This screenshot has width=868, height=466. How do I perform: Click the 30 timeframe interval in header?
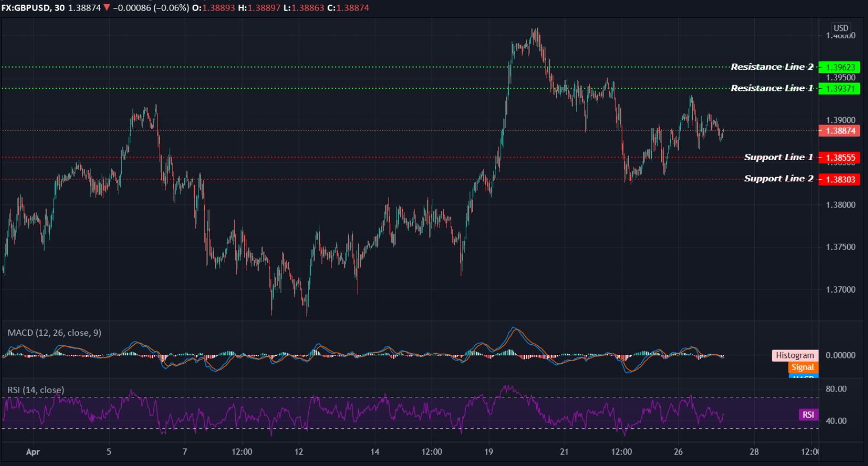pos(60,8)
